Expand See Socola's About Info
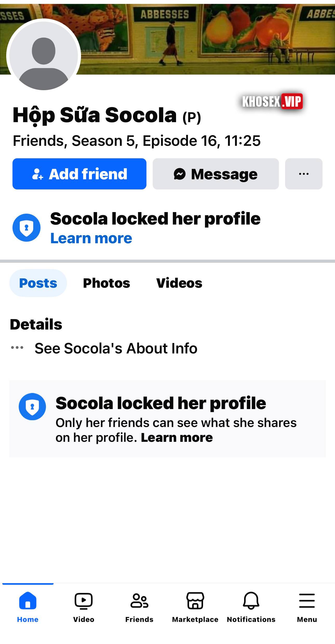Screen dimensions: 335x644 [x=116, y=348]
